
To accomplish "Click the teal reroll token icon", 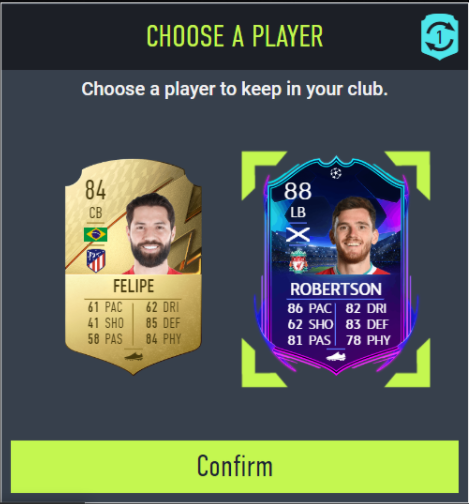I will point(439,37).
